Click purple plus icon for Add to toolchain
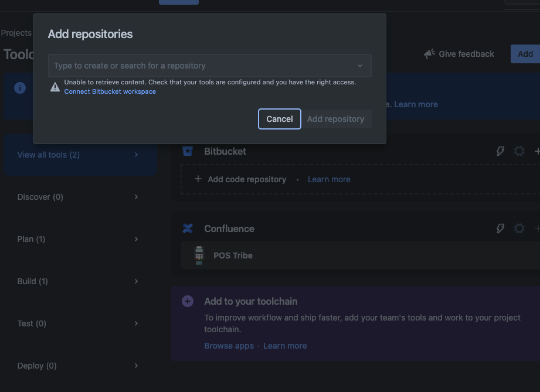Image resolution: width=540 pixels, height=392 pixels. [x=188, y=302]
